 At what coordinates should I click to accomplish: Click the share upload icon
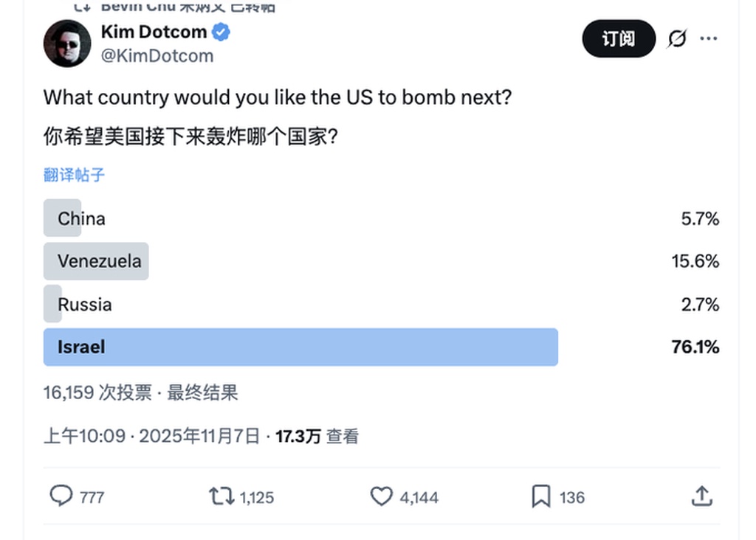pyautogui.click(x=701, y=496)
